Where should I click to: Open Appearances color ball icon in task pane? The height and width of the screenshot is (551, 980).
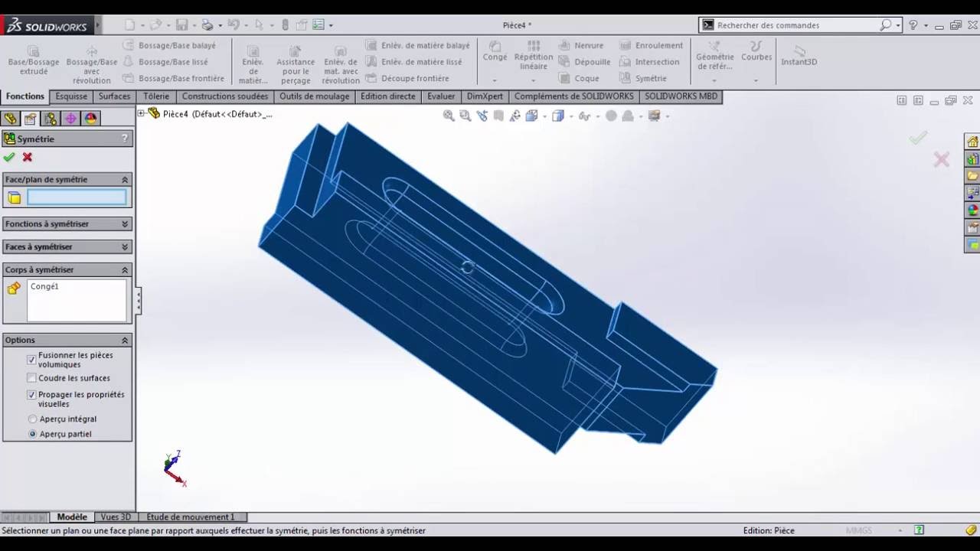tap(972, 210)
